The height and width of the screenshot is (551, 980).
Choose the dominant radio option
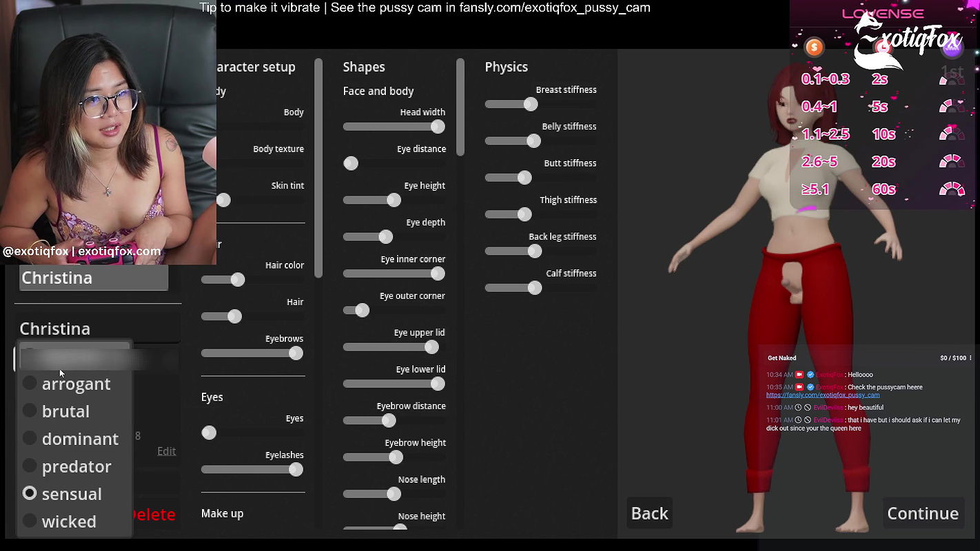(30, 438)
